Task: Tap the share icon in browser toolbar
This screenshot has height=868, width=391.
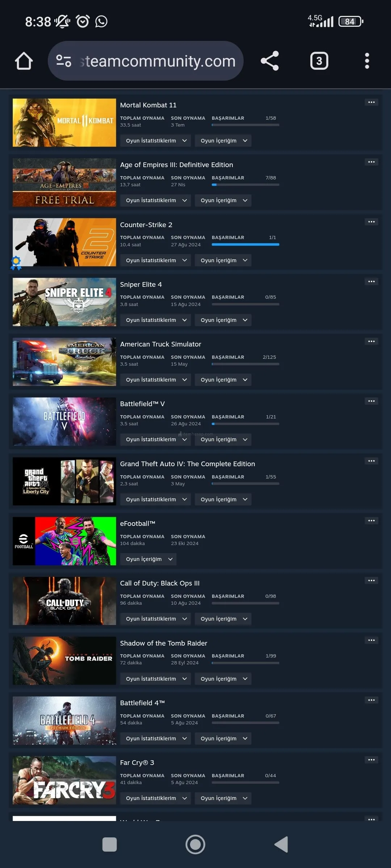Action: point(270,61)
